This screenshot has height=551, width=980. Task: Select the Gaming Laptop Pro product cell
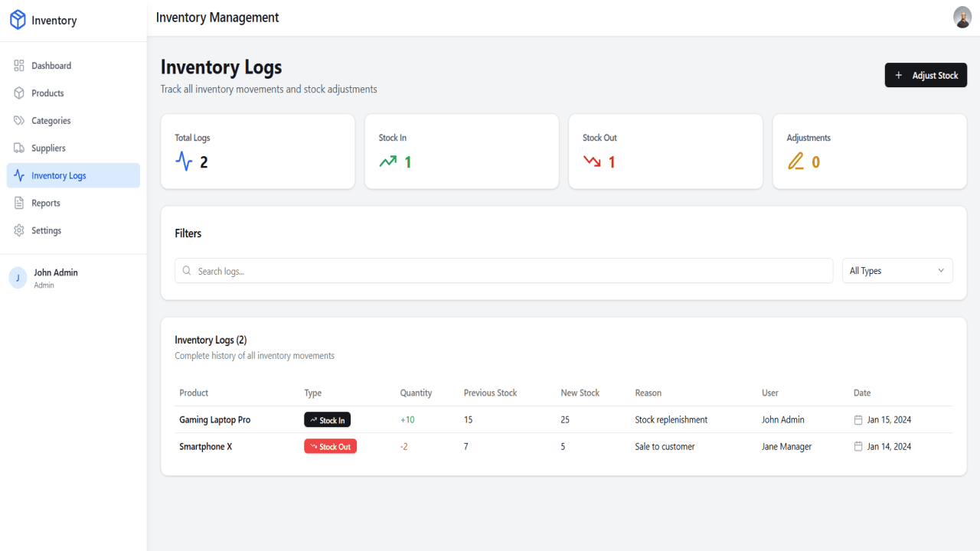coord(215,419)
